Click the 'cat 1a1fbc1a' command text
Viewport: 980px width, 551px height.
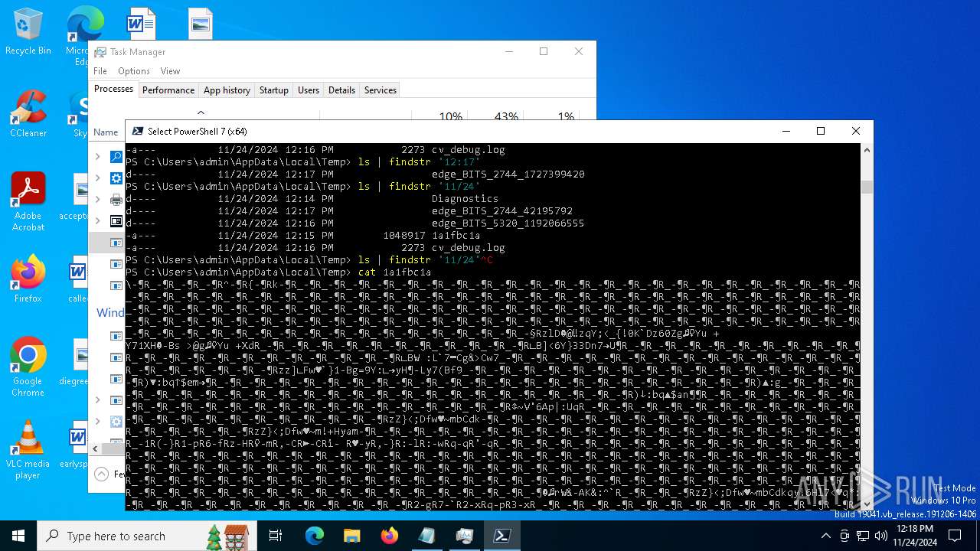[x=395, y=272]
